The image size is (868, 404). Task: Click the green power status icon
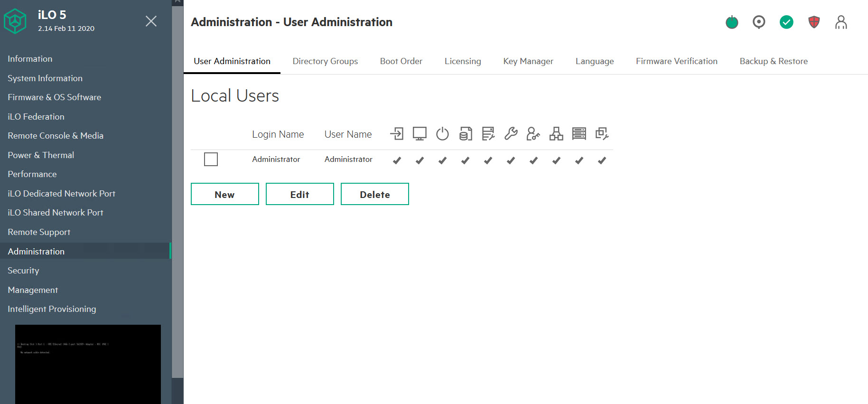[x=732, y=22]
